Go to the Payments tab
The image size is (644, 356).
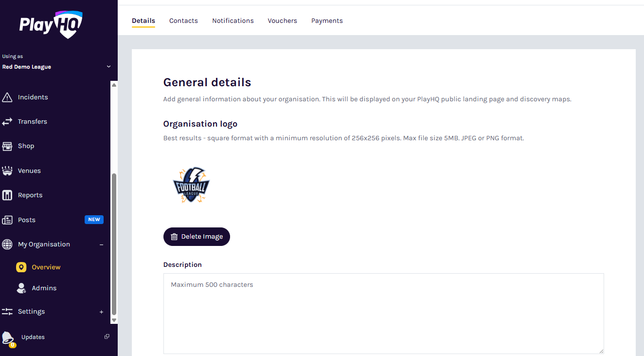tap(327, 21)
